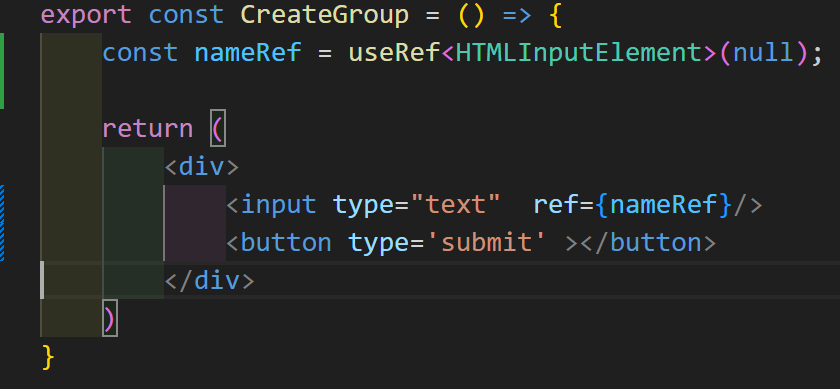Click the 'null' argument
The width and height of the screenshot is (840, 389).
click(x=763, y=53)
